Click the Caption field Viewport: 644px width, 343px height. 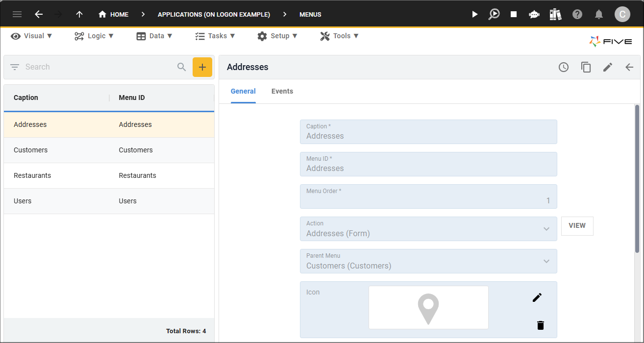[x=428, y=132]
